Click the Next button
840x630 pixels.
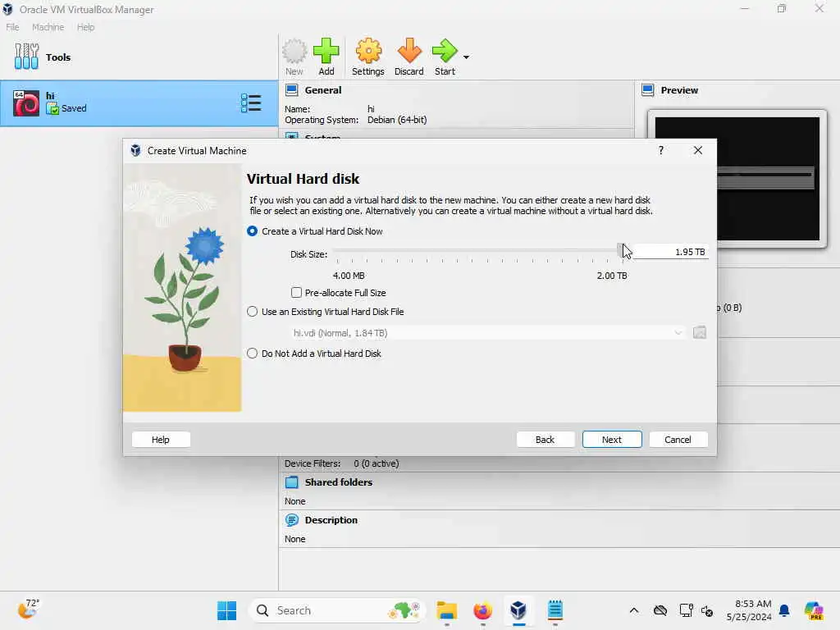612,440
